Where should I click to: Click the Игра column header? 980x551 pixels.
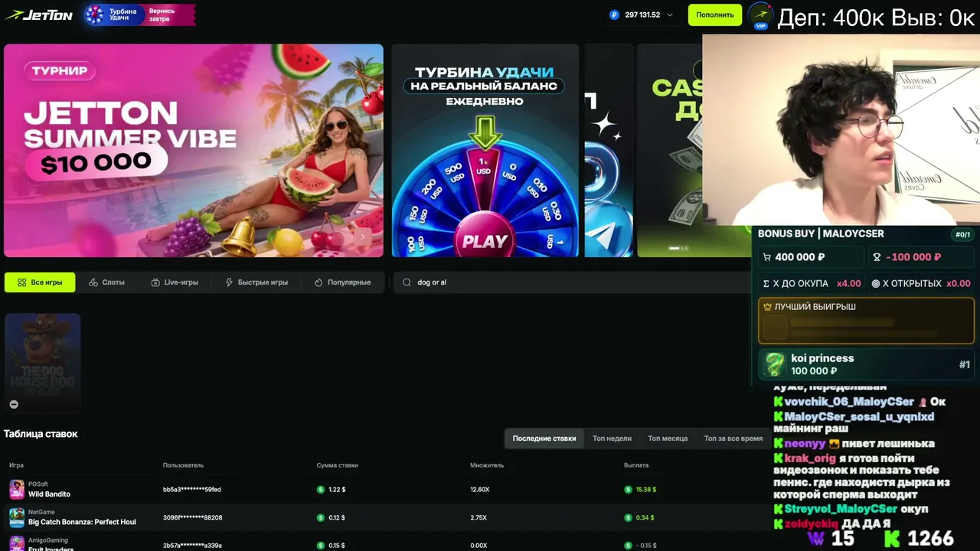(x=16, y=465)
